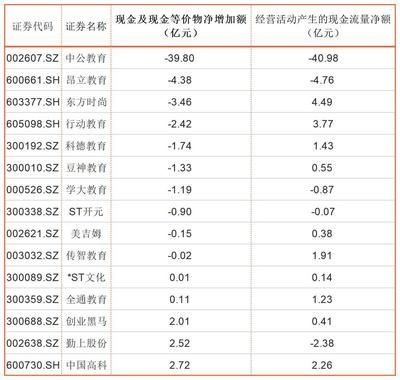The image size is (400, 380).
Task: Click stock code 603377.SH
Action: 33,102
